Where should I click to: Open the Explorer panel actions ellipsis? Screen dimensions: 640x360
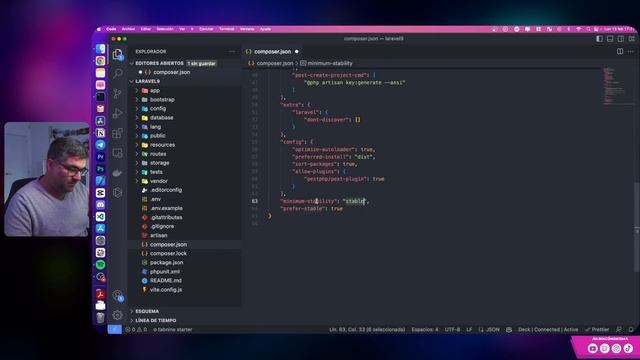[x=232, y=51]
